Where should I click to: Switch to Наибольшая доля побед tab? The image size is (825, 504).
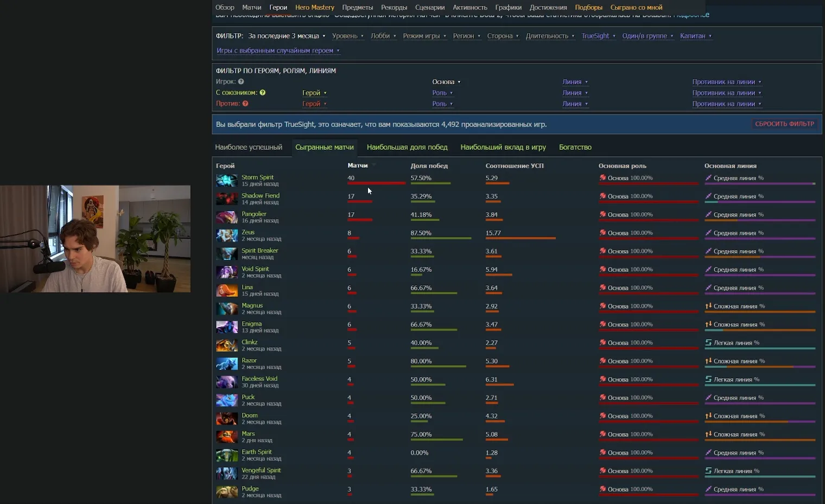coord(407,147)
